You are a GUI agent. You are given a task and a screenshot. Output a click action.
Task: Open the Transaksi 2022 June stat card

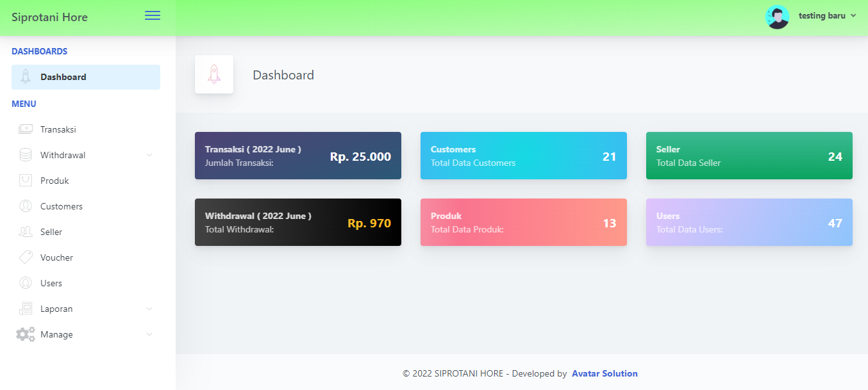pos(298,156)
